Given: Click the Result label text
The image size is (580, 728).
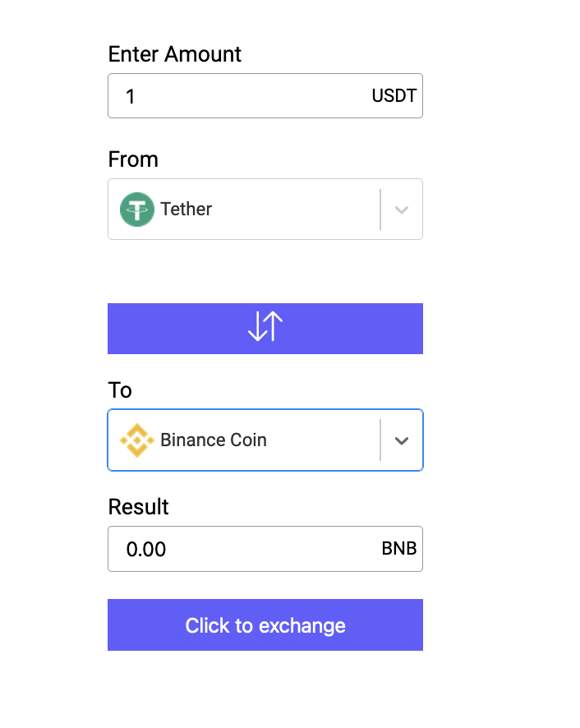Looking at the screenshot, I should pos(138,506).
